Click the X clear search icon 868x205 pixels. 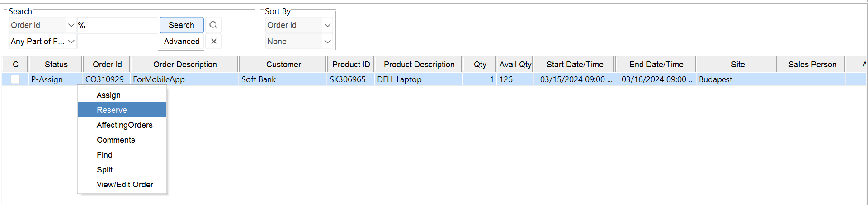coord(214,41)
